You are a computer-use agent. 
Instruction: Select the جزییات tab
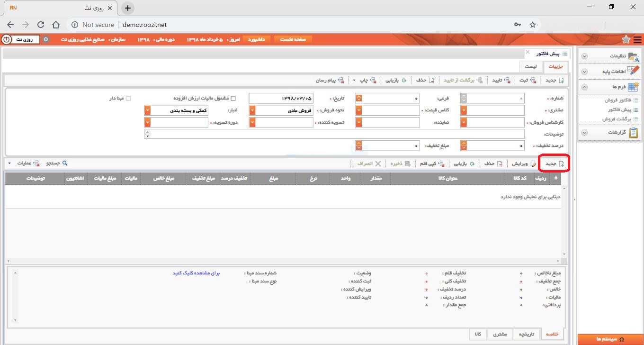click(x=555, y=67)
